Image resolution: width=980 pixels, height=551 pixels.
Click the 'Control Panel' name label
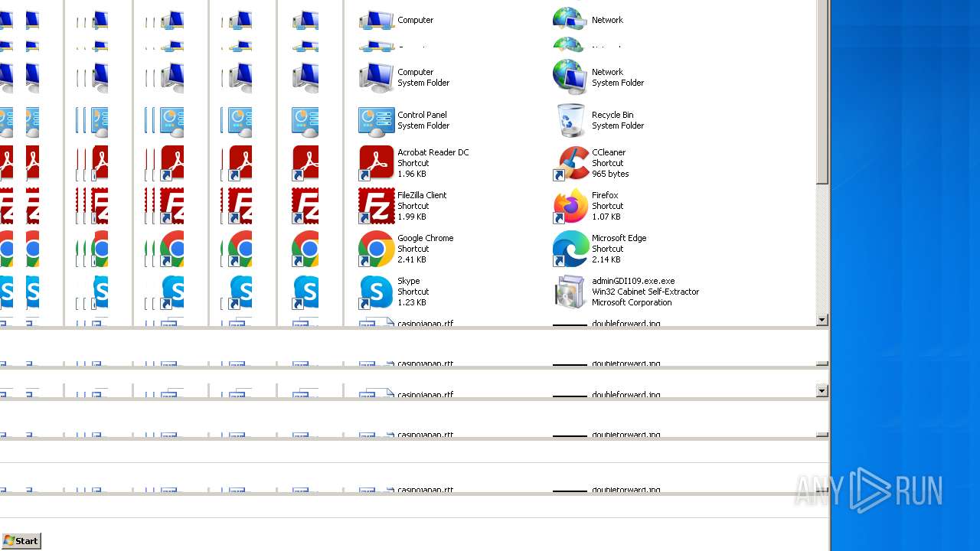(422, 115)
